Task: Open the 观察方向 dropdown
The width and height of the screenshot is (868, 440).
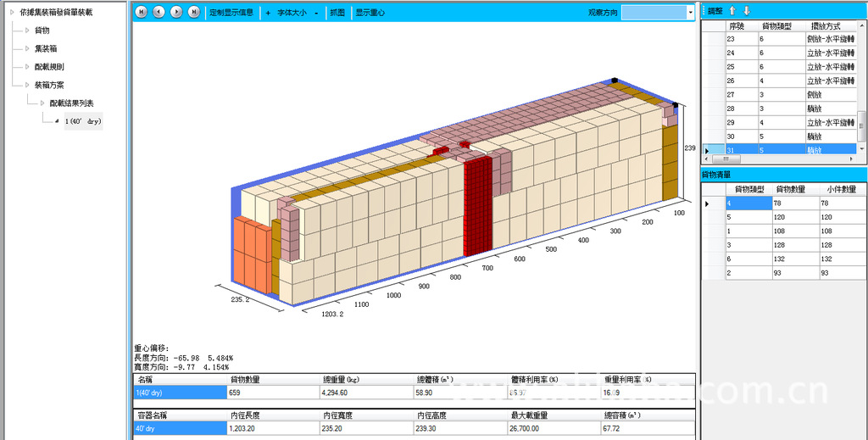Action: (x=658, y=13)
